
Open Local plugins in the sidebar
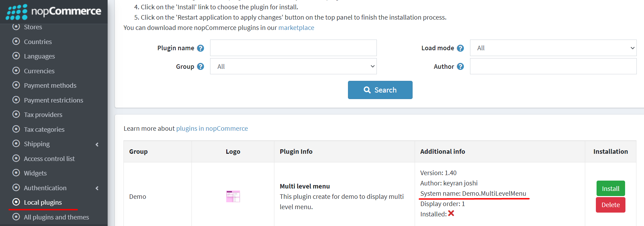tap(43, 203)
